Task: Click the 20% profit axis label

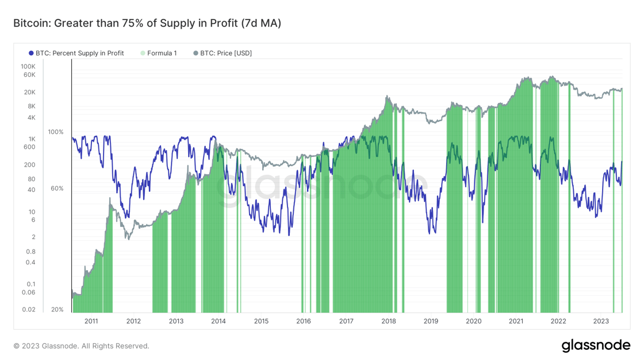Action: click(57, 310)
